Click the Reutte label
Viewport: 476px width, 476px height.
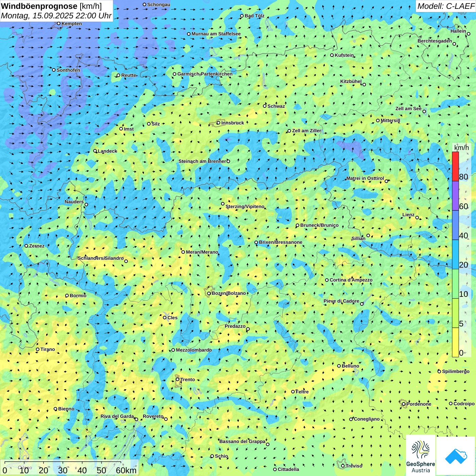click(x=129, y=75)
